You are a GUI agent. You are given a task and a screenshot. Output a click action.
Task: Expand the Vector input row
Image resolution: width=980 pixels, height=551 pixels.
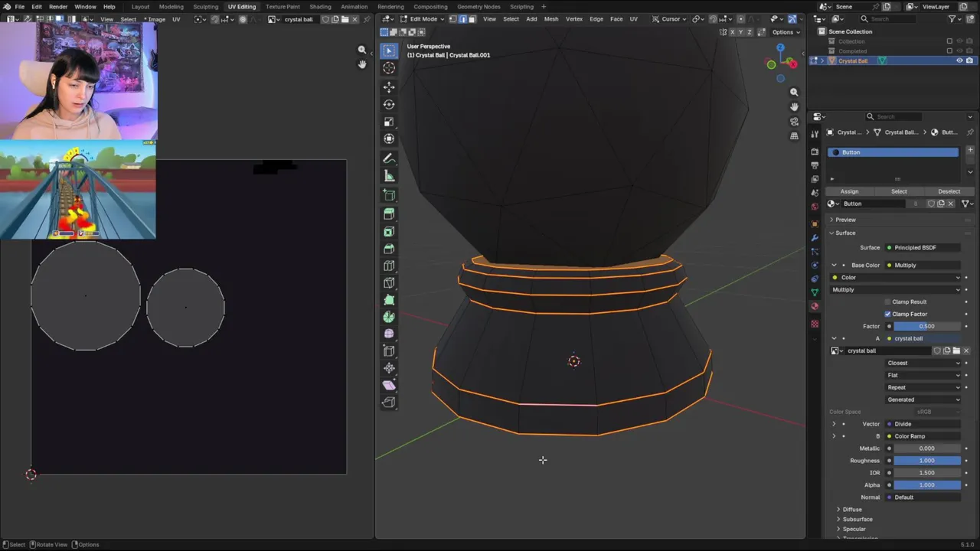click(834, 424)
